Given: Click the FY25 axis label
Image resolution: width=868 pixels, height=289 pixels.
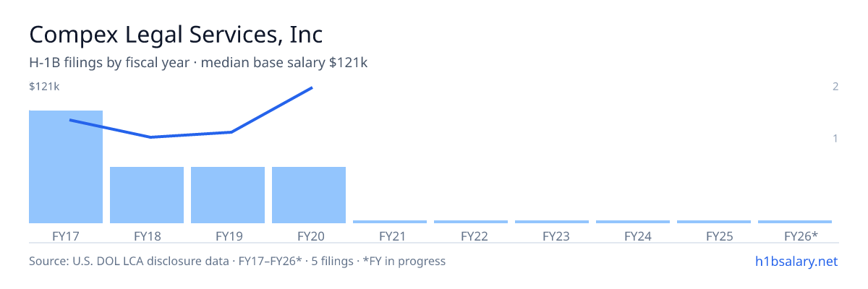Looking at the screenshot, I should tap(714, 236).
